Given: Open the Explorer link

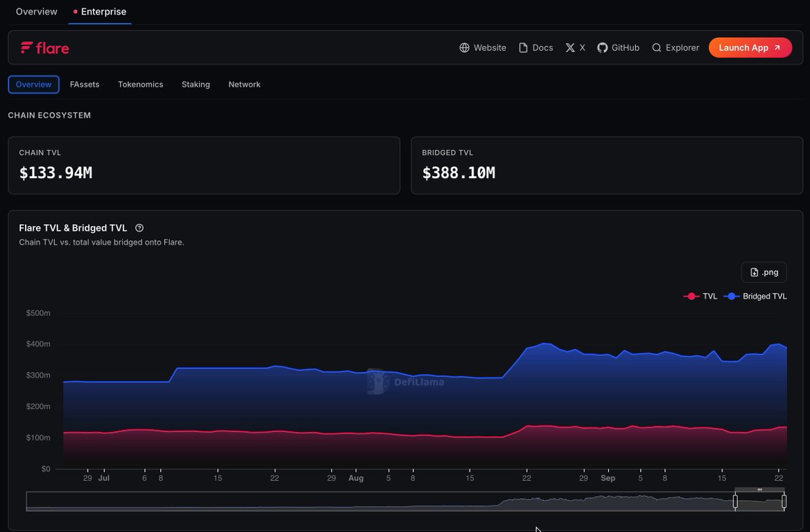Looking at the screenshot, I should [675, 48].
